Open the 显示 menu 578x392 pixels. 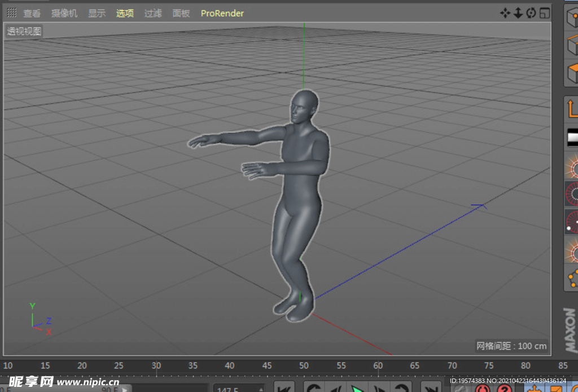click(x=97, y=14)
